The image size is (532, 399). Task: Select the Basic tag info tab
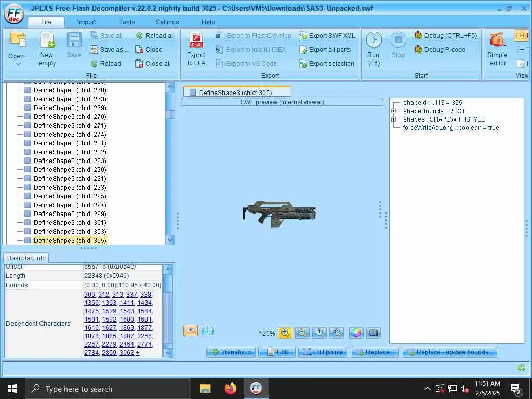tap(26, 258)
